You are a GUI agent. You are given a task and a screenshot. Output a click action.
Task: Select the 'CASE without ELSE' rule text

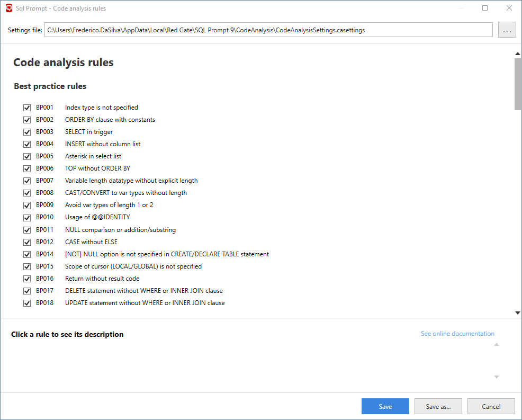pyautogui.click(x=91, y=242)
